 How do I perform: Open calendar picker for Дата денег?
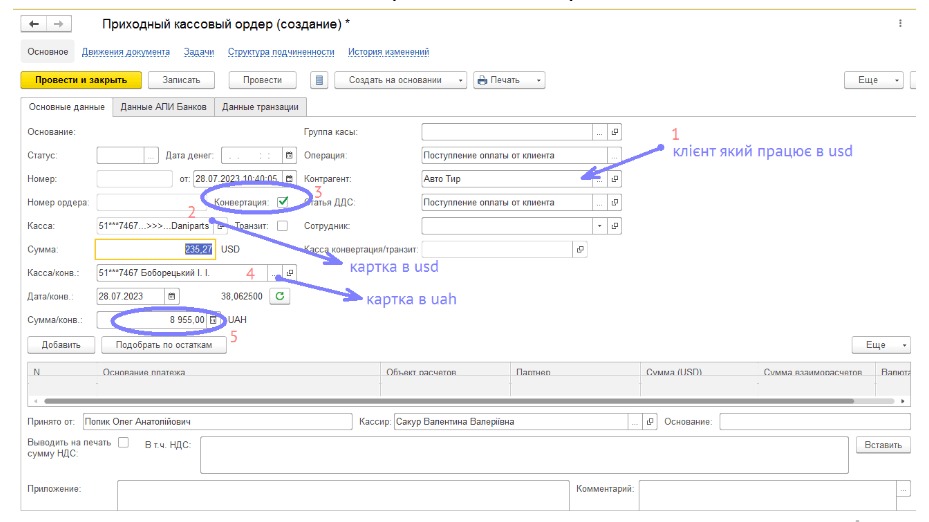289,155
